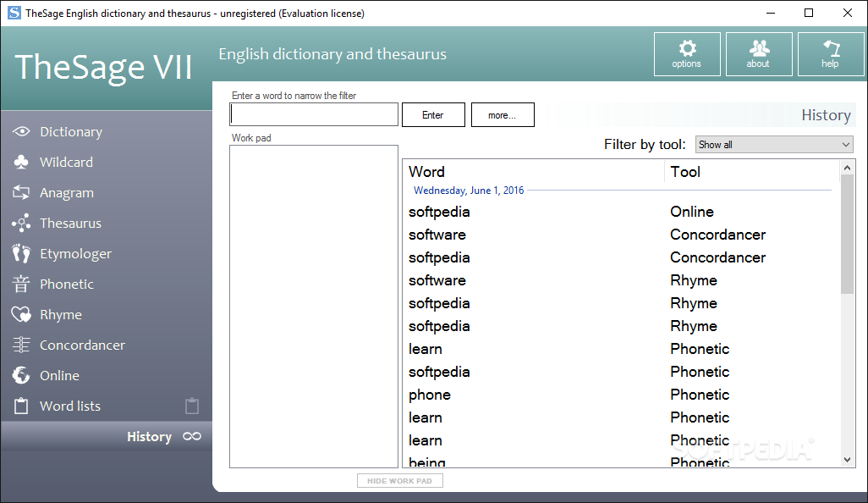
Task: Click scrollbar down arrow in history list
Action: [847, 460]
